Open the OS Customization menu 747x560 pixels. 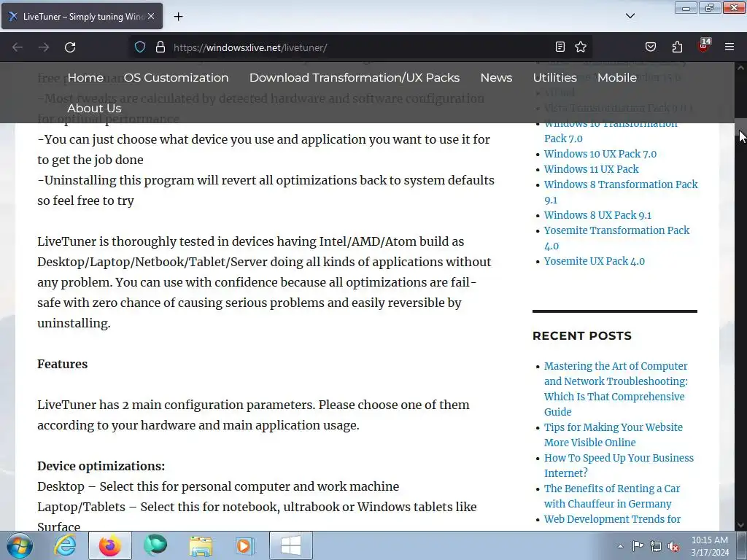coord(176,77)
